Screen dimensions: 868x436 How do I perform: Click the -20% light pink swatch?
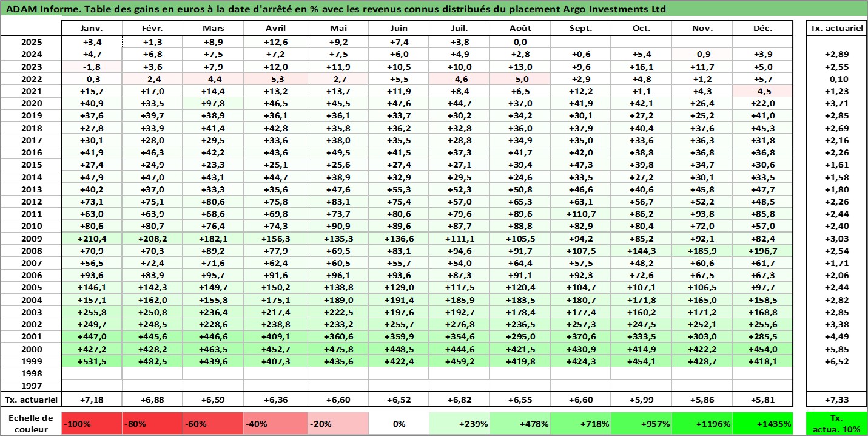click(338, 424)
